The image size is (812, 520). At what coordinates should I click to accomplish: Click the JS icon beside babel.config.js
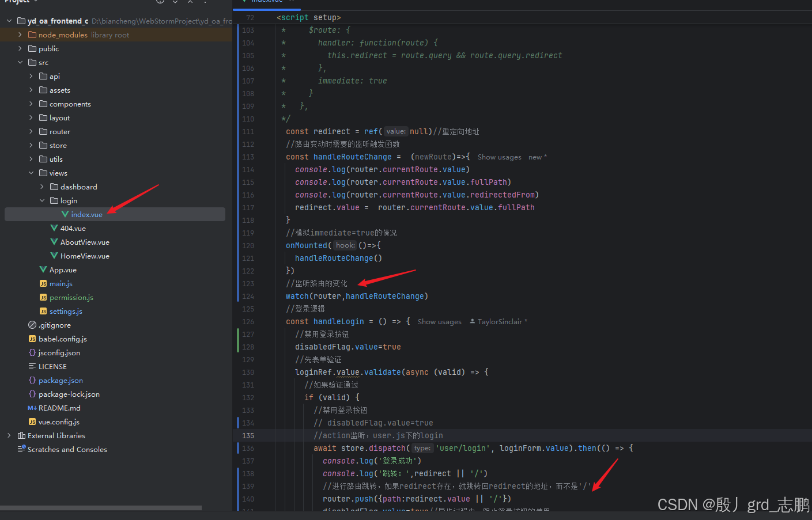click(x=32, y=339)
